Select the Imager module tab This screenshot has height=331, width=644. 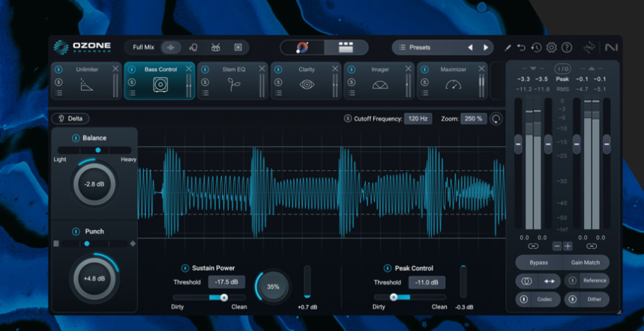[x=379, y=81]
